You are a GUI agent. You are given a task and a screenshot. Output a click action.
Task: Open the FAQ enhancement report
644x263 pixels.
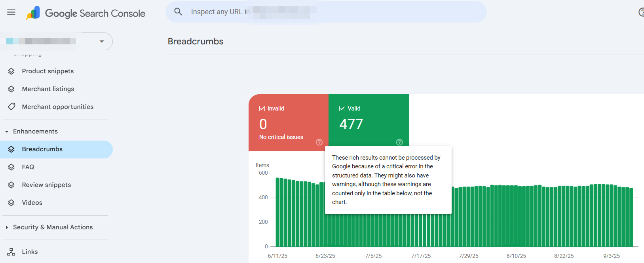[28, 167]
